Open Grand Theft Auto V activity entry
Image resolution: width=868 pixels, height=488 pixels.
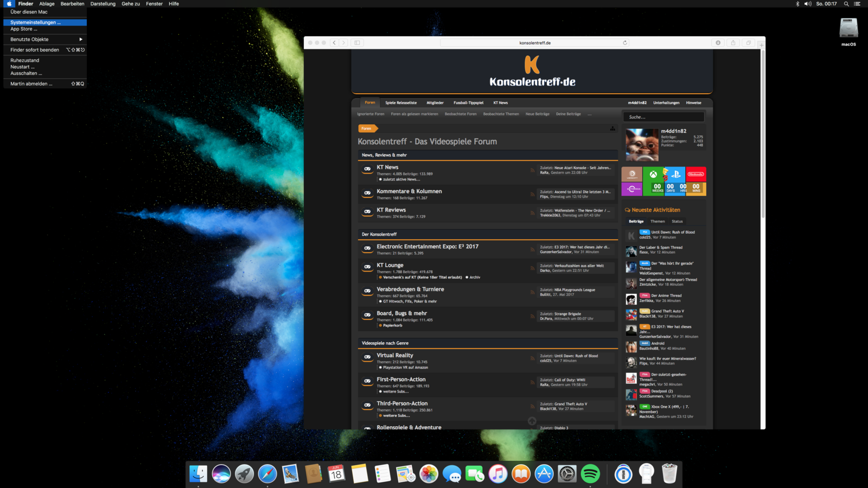(667, 311)
